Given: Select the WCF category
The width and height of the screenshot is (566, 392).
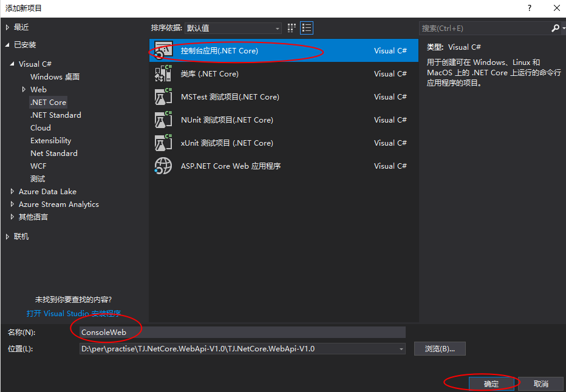Looking at the screenshot, I should tap(38, 166).
